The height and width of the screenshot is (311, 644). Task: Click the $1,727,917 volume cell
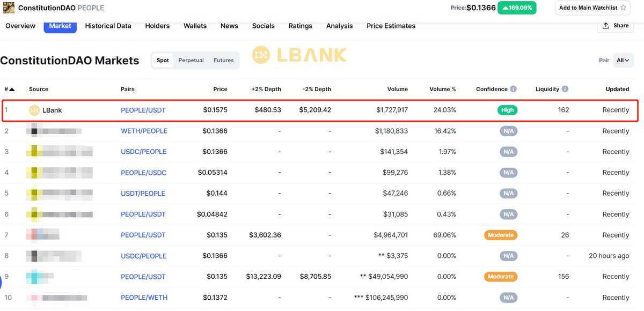point(391,110)
